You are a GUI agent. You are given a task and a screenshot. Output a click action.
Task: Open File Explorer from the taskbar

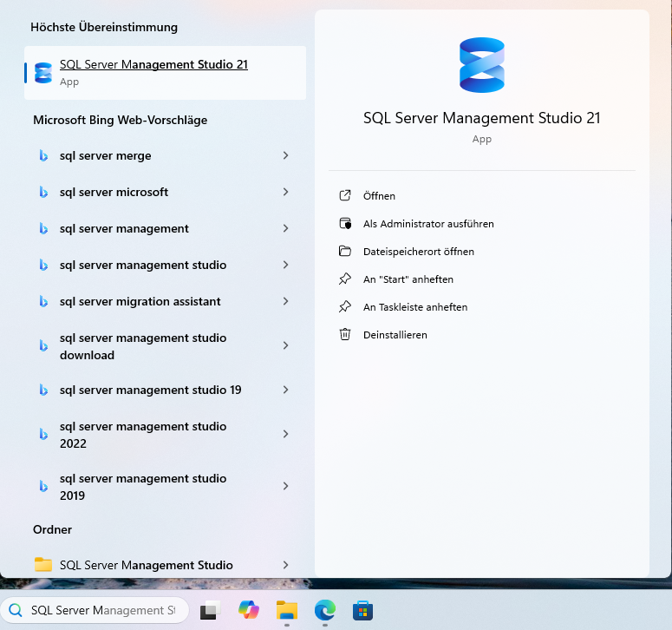pos(287,610)
